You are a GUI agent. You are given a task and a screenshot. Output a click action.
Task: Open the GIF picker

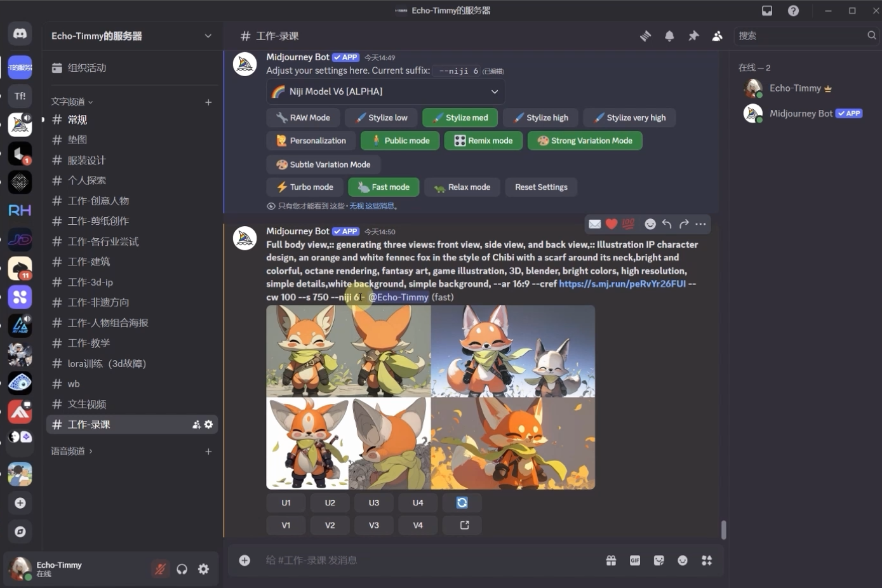pyautogui.click(x=635, y=560)
